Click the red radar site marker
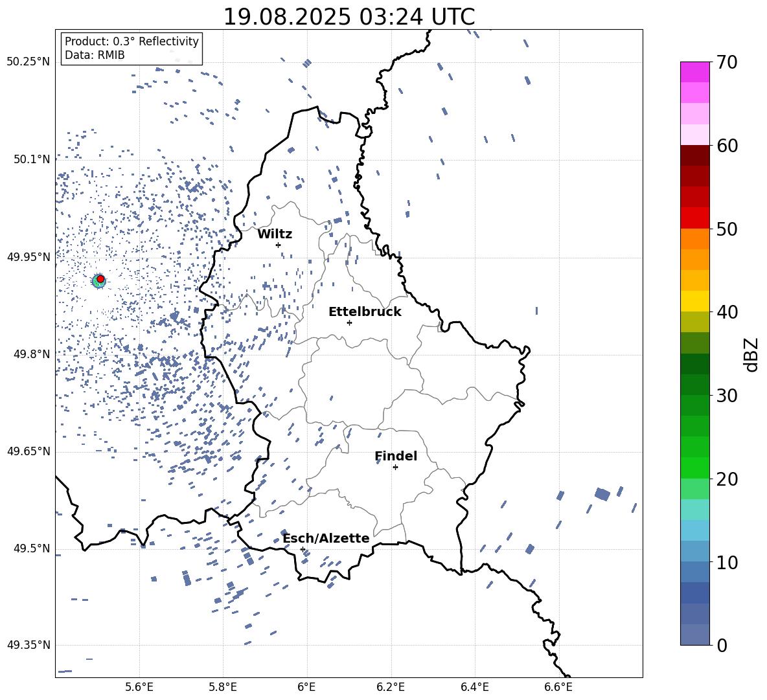The image size is (767, 700). pos(100,279)
